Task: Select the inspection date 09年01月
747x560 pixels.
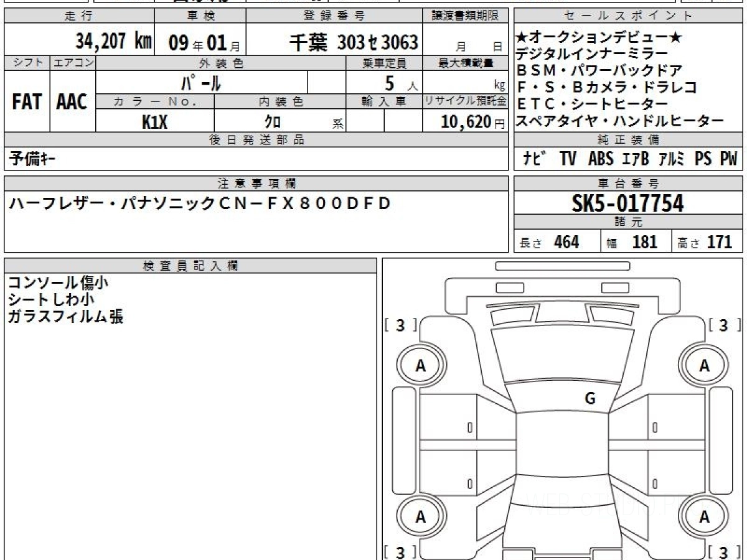Action: [x=204, y=43]
